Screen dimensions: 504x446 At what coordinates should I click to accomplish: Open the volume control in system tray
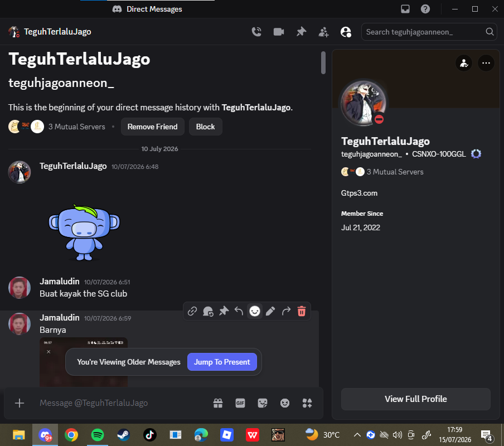[398, 435]
